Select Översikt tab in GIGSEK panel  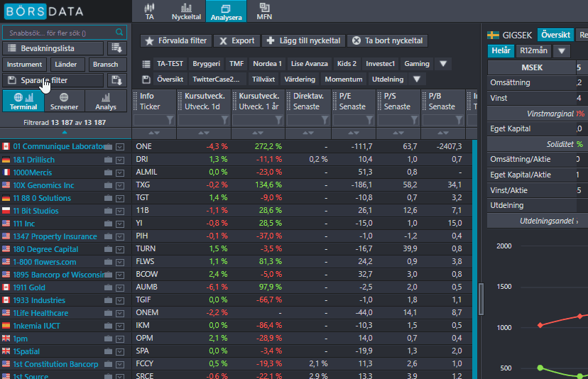click(555, 35)
